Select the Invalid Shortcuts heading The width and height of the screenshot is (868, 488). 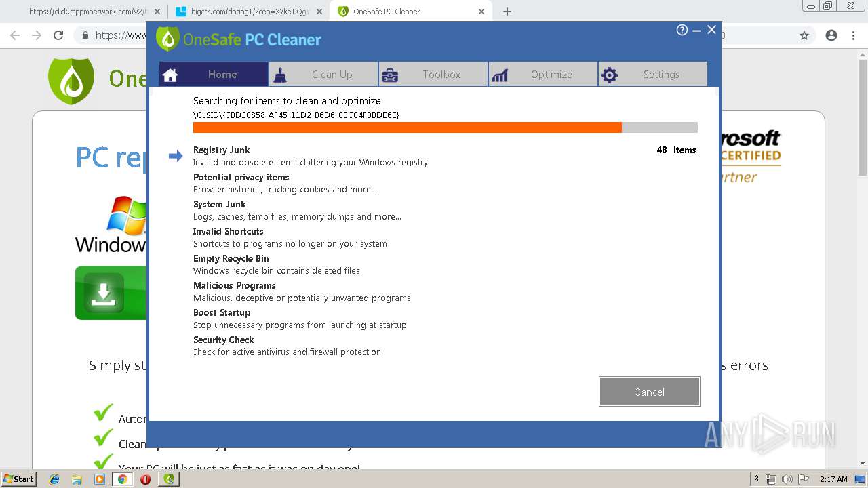pos(228,231)
